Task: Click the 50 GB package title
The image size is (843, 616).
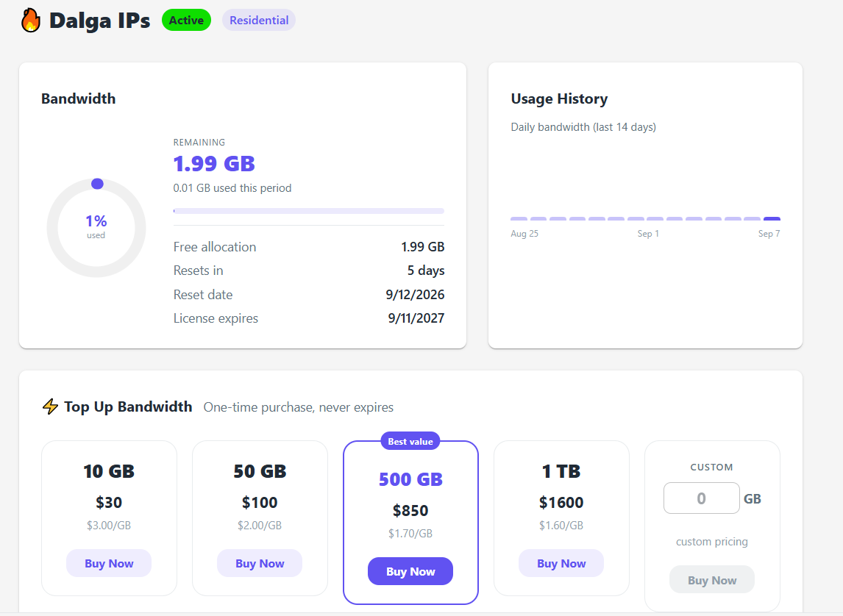Action: tap(260, 471)
